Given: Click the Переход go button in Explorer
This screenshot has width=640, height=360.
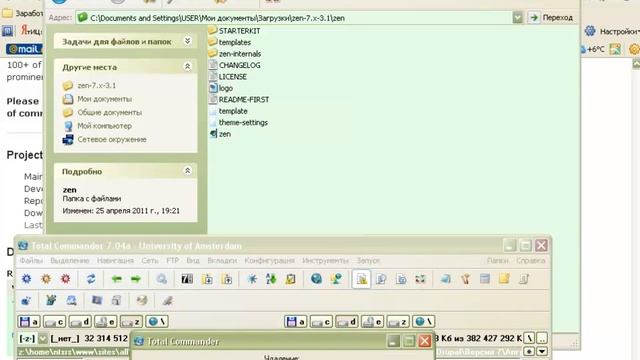Looking at the screenshot, I should click(551, 18).
